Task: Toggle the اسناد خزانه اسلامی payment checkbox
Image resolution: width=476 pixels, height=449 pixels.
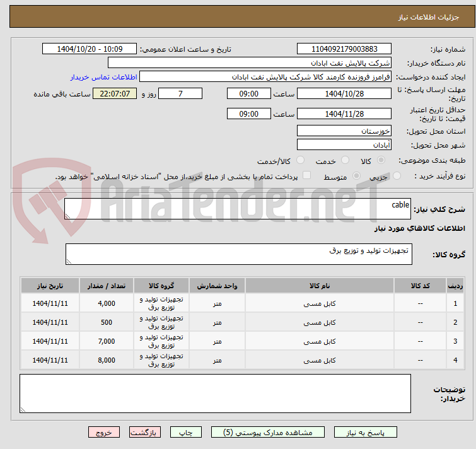Action: 307,176
